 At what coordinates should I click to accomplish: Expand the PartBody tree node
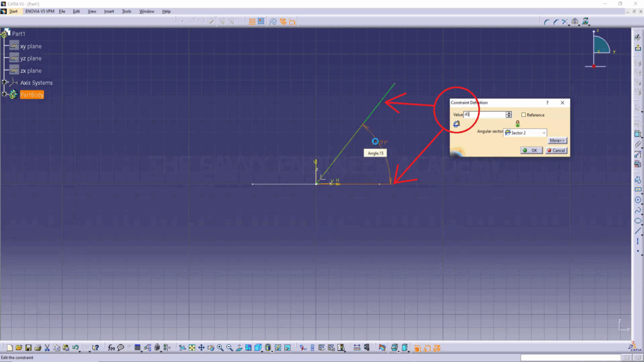point(4,94)
